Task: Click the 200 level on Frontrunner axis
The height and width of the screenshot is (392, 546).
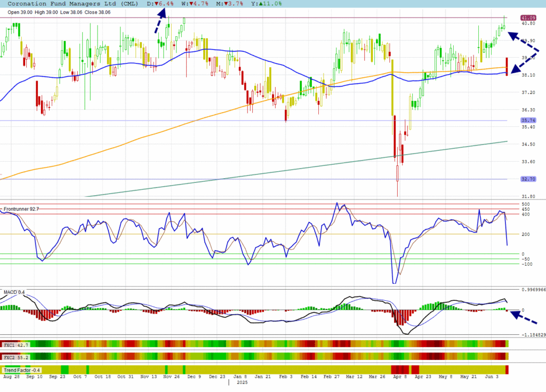Action: (526, 235)
